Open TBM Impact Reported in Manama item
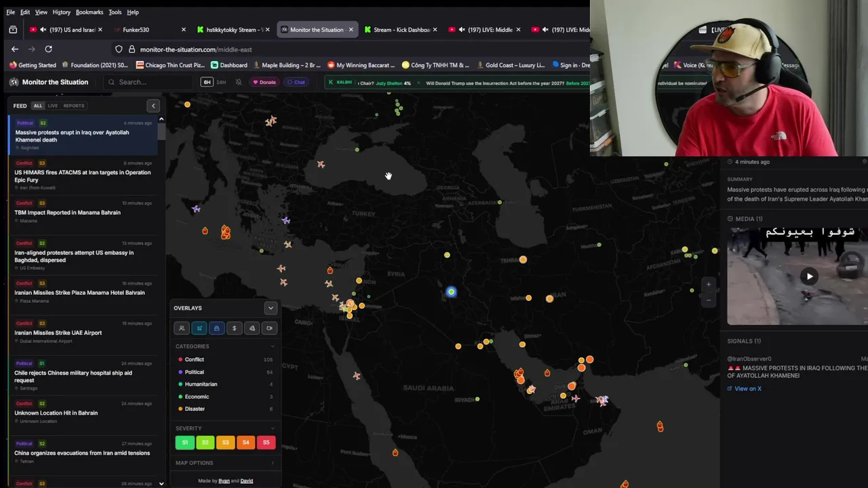 83,213
